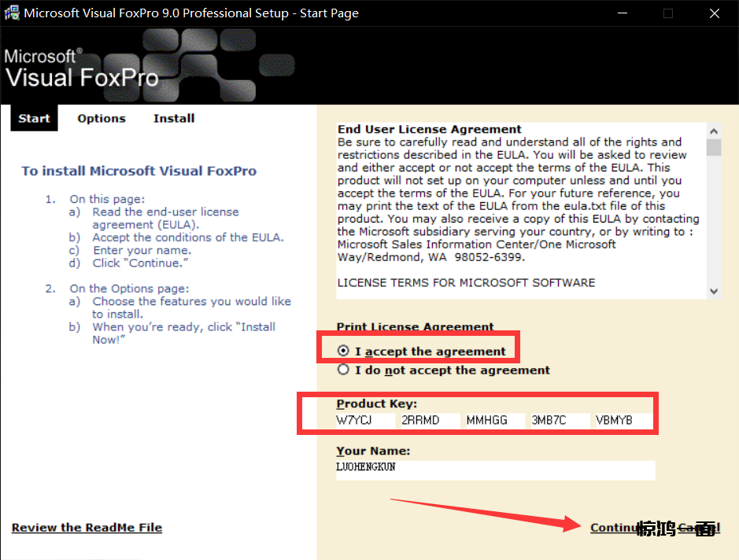Choose "I do not accept the agreement"
Image resolution: width=739 pixels, height=560 pixels.
343,370
